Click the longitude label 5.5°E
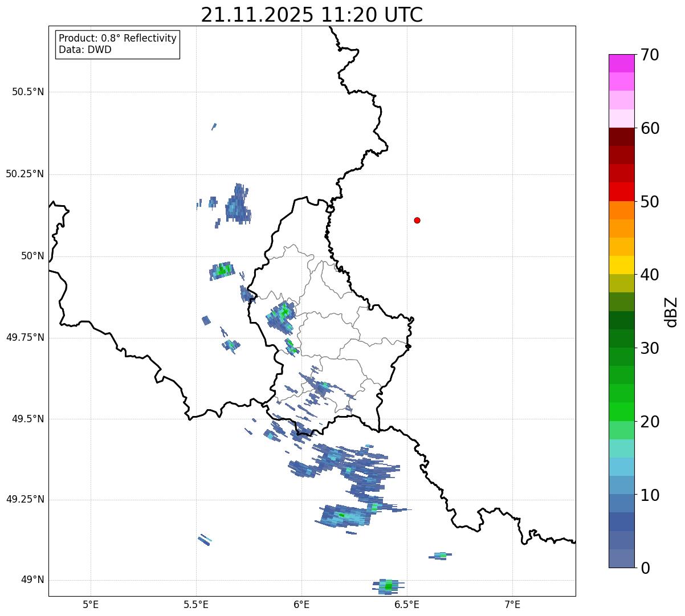 tap(196, 604)
